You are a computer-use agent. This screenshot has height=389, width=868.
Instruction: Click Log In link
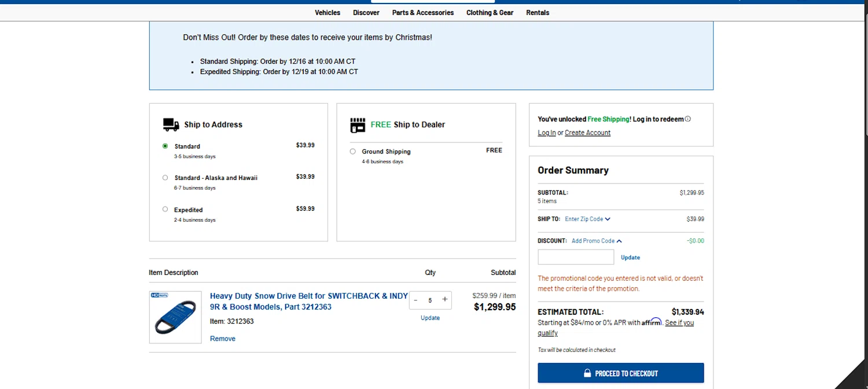point(547,133)
